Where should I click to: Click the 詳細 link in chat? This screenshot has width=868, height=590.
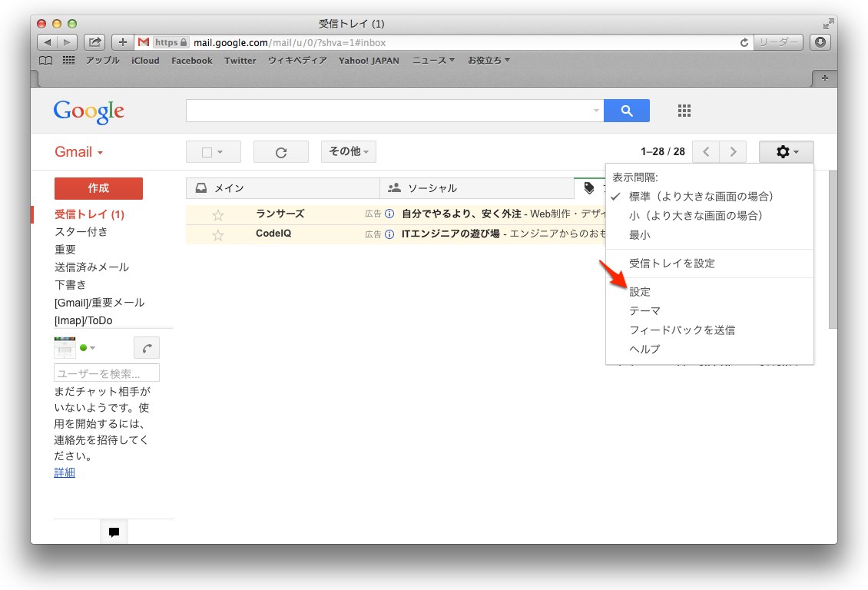tap(65, 472)
